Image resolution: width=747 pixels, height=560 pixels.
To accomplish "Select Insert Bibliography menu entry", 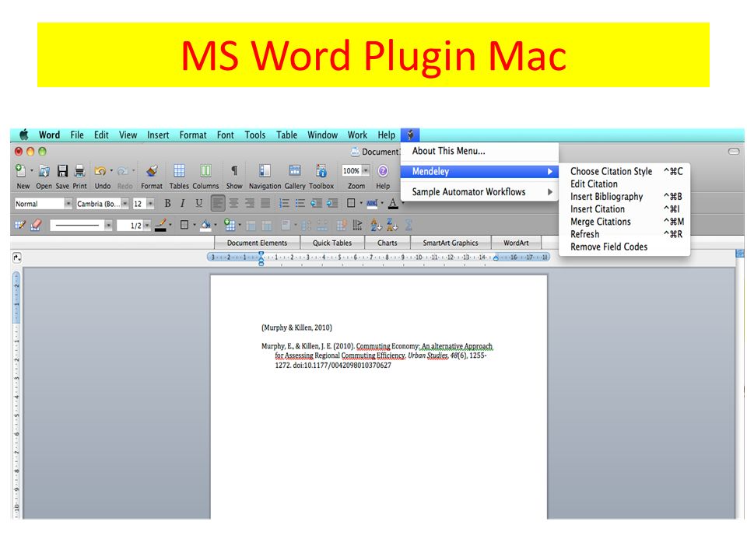I will point(625,197).
